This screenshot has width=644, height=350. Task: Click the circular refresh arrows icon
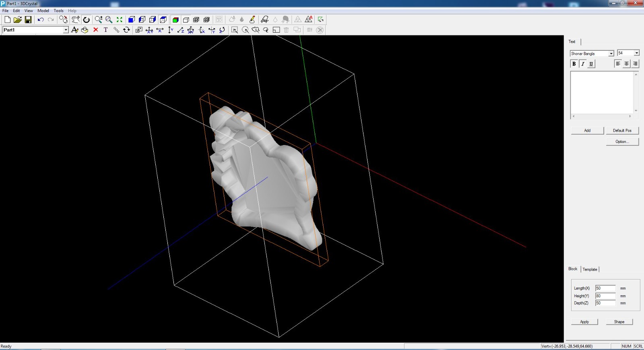[x=126, y=30]
